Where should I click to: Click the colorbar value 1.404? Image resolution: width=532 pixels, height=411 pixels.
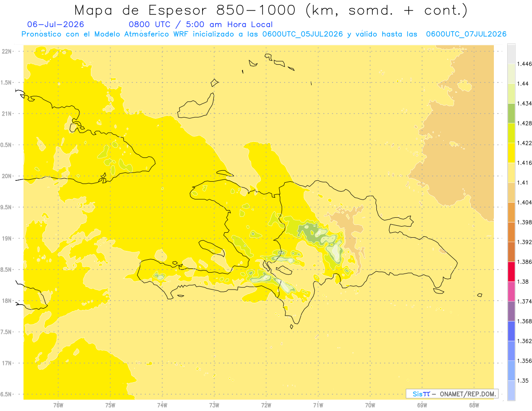[524, 203]
